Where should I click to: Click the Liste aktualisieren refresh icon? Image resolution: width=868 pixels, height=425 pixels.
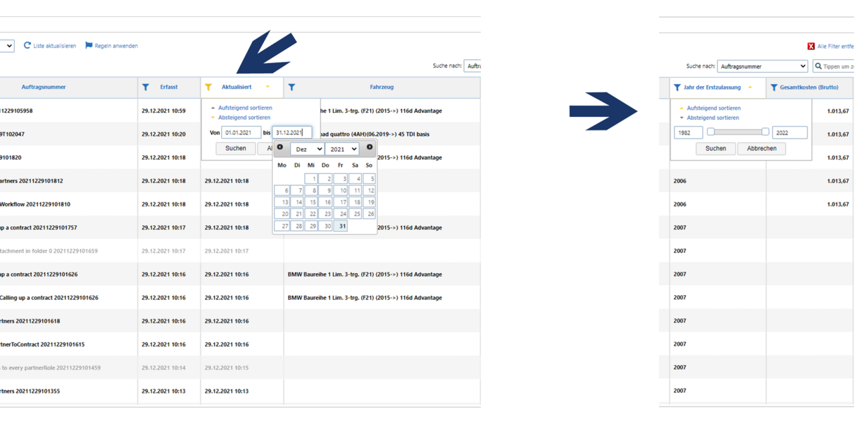[28, 46]
